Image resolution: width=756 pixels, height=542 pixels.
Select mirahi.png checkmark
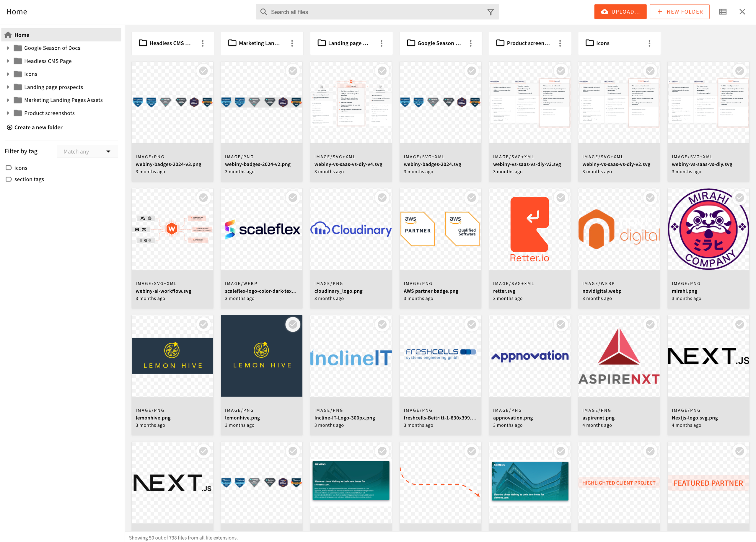tap(739, 198)
